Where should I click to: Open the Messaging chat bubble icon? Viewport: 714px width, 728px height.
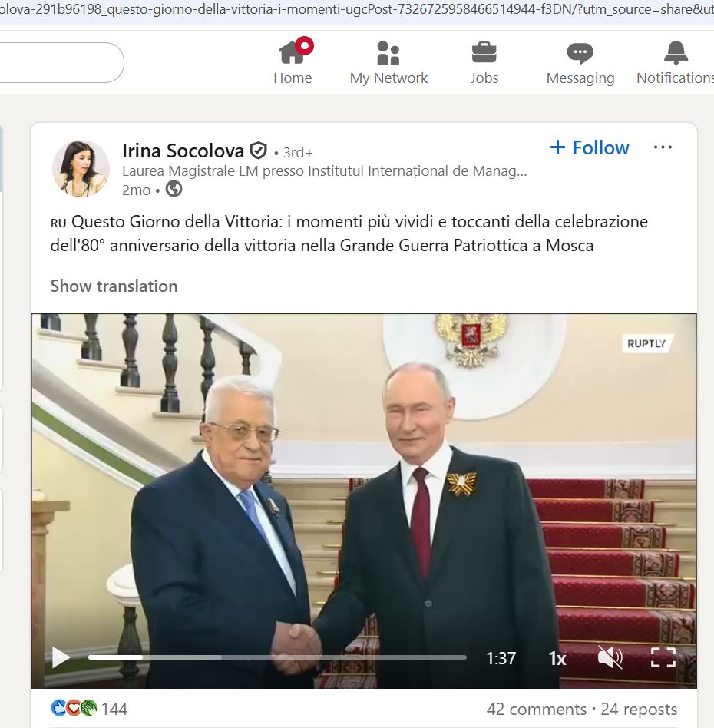[580, 53]
